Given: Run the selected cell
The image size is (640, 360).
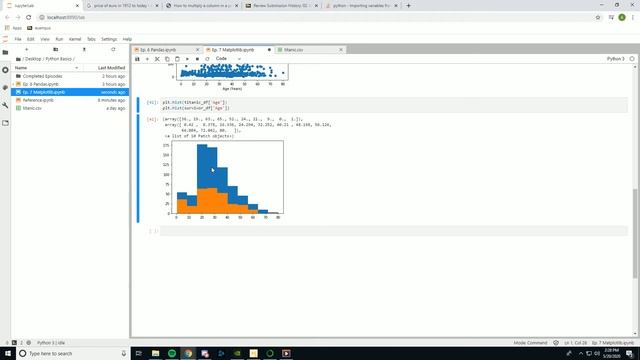Looking at the screenshot, I should click(187, 59).
